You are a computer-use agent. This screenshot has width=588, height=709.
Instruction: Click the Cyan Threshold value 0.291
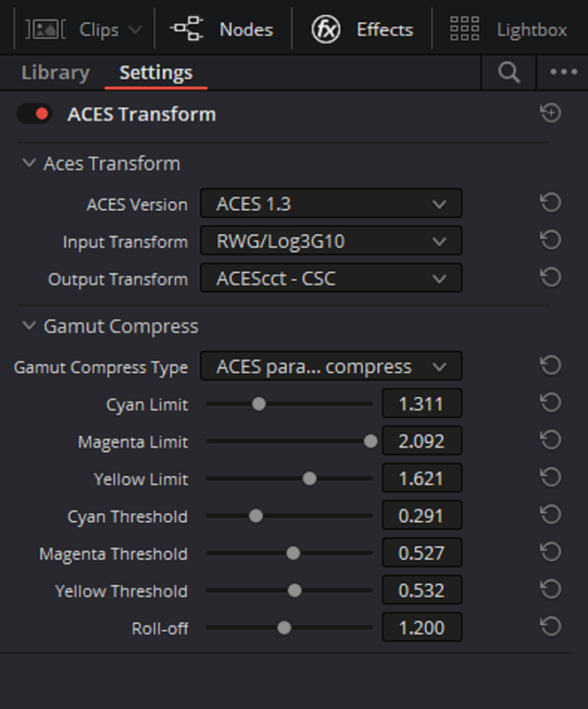coord(422,516)
